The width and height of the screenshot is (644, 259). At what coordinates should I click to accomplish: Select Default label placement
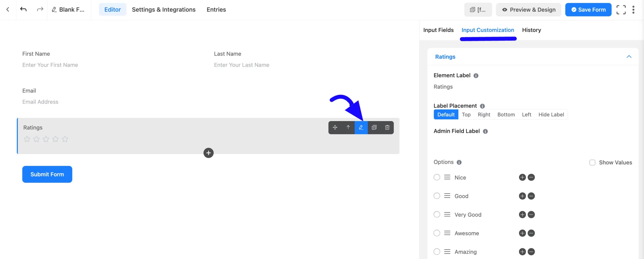(x=446, y=115)
